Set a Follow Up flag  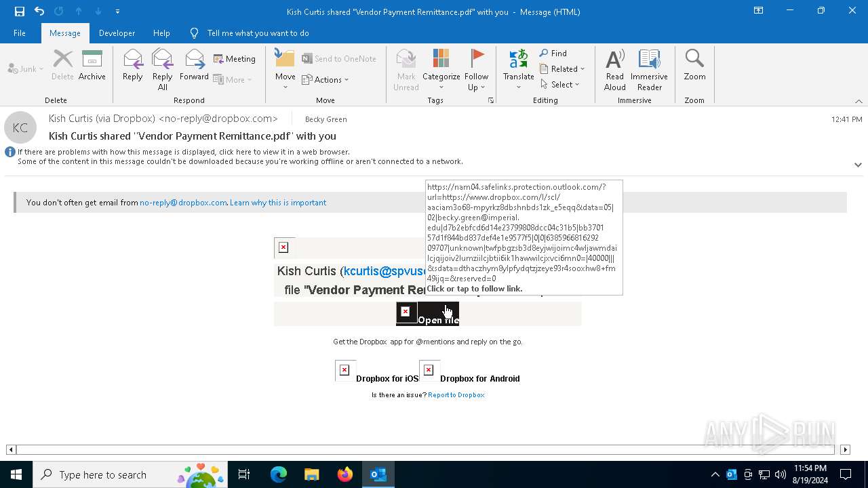[477, 69]
